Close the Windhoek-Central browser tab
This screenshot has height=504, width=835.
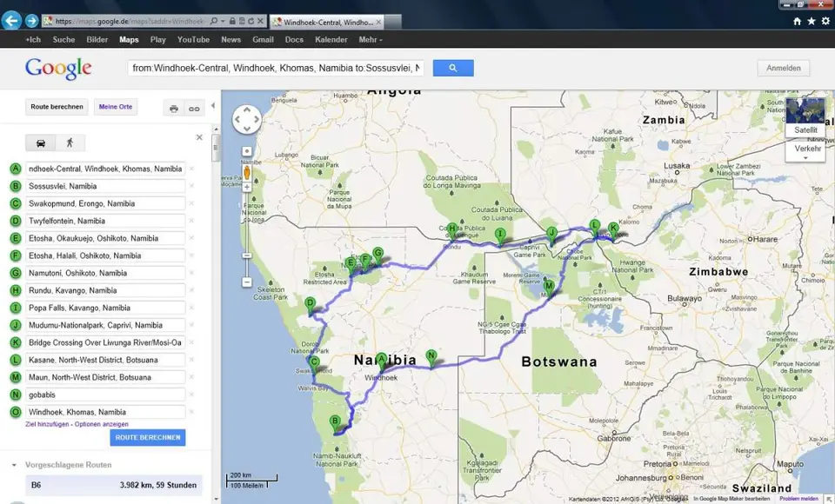click(378, 22)
